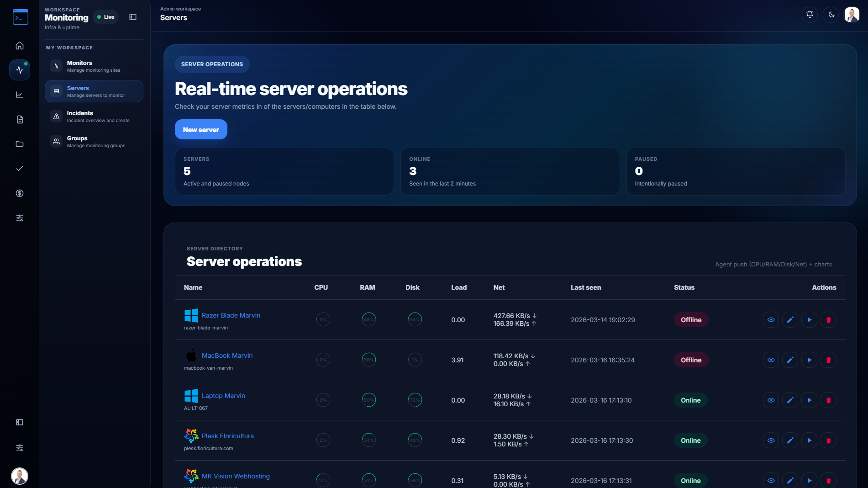
Task: Click the Laptop Marvin CPU gauge ring
Action: tap(323, 400)
